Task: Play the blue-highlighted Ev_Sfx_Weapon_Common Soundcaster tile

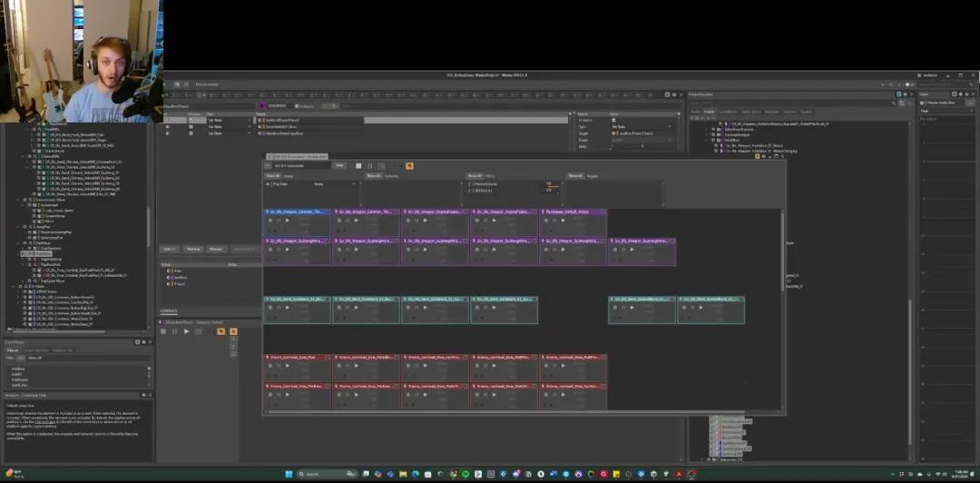Action: [287, 221]
